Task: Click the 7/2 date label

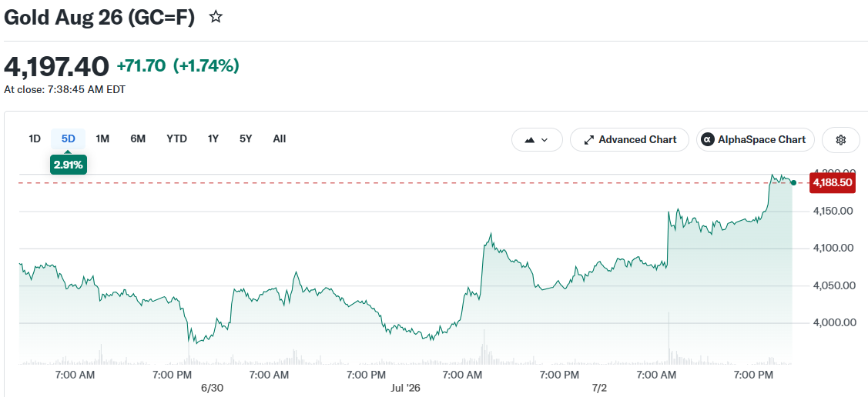Action: click(x=599, y=389)
